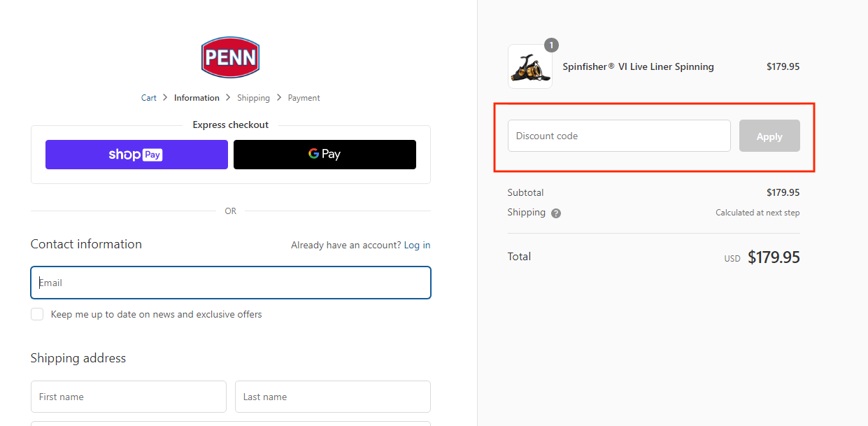This screenshot has width=868, height=426.
Task: Pay with the Shop Pay button
Action: click(136, 155)
